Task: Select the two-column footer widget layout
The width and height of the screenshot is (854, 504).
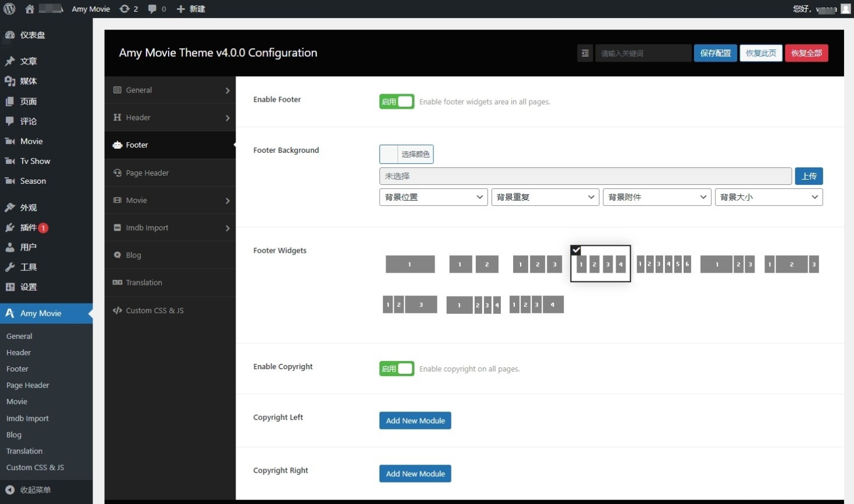Action: coord(474,264)
